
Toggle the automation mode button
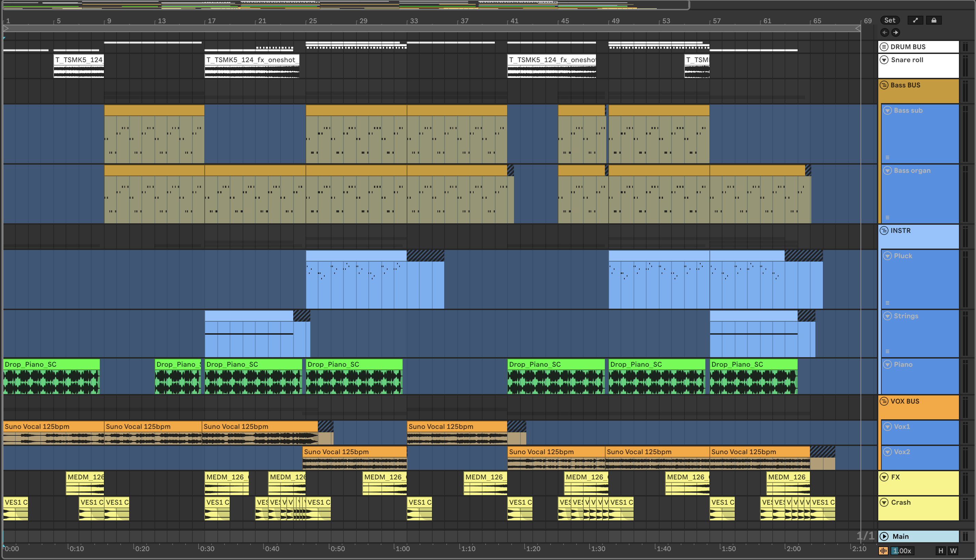(915, 20)
